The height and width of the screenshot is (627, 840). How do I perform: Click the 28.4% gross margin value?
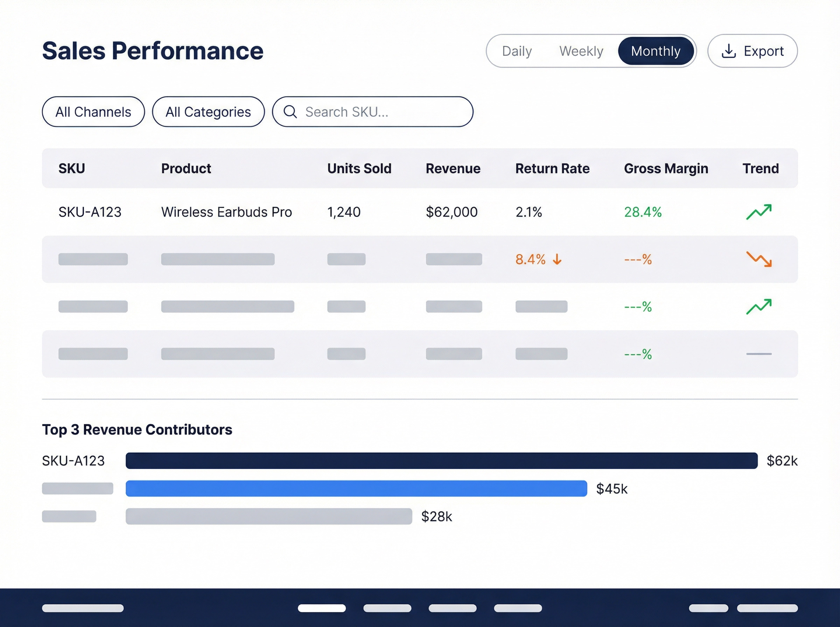coord(643,212)
